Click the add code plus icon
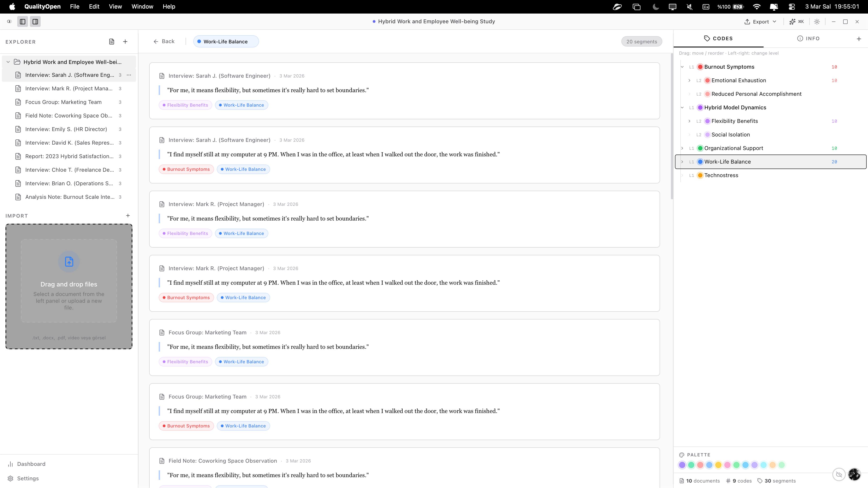This screenshot has height=488, width=868. click(859, 39)
